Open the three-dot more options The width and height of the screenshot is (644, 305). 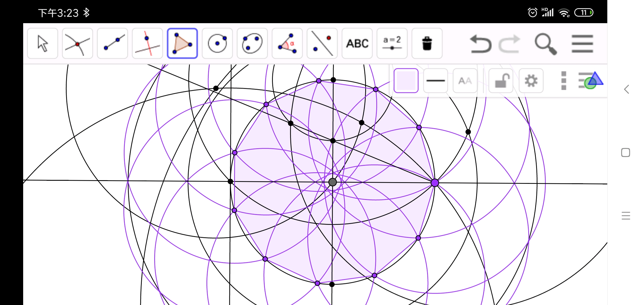click(x=564, y=81)
